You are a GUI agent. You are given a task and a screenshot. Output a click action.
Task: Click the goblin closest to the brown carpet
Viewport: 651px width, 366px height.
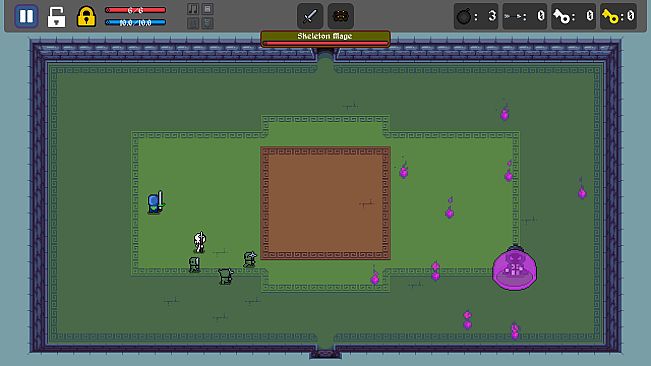pyautogui.click(x=250, y=259)
